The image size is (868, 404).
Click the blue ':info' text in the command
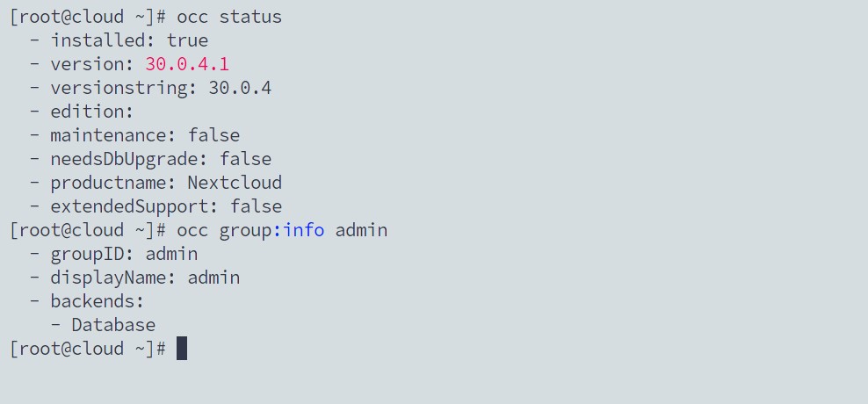click(x=299, y=230)
